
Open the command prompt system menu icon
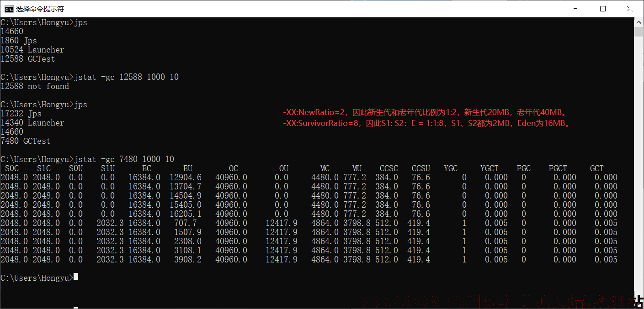8,9
